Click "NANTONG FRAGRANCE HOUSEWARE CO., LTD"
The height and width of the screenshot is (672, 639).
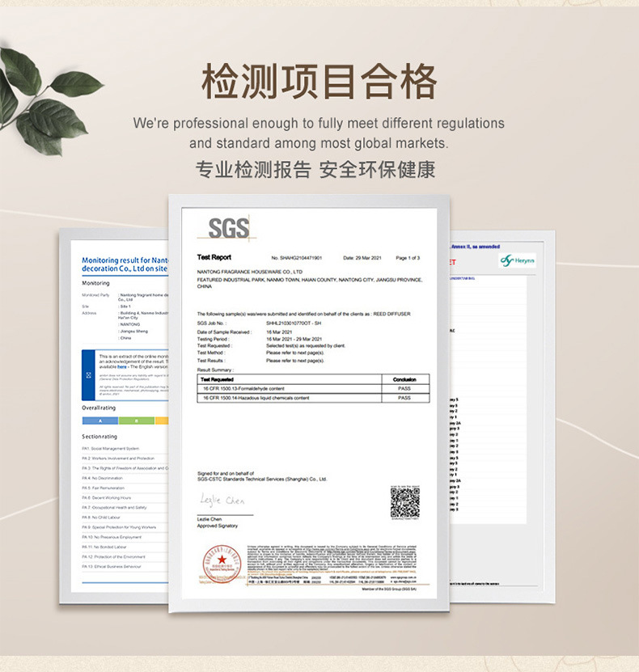coord(249,272)
